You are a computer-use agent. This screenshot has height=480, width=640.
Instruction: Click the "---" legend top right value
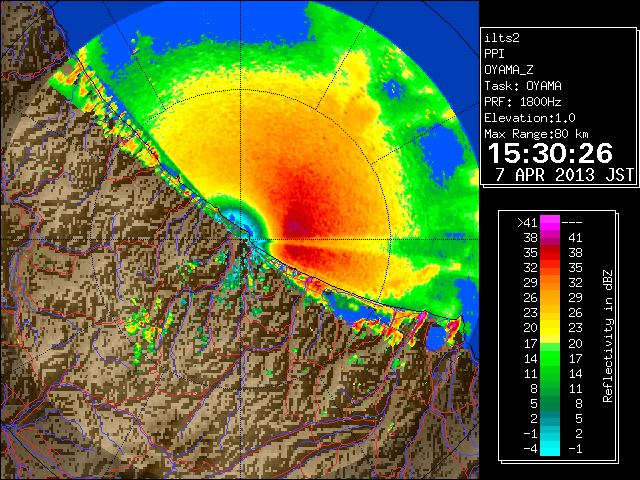click(x=572, y=223)
